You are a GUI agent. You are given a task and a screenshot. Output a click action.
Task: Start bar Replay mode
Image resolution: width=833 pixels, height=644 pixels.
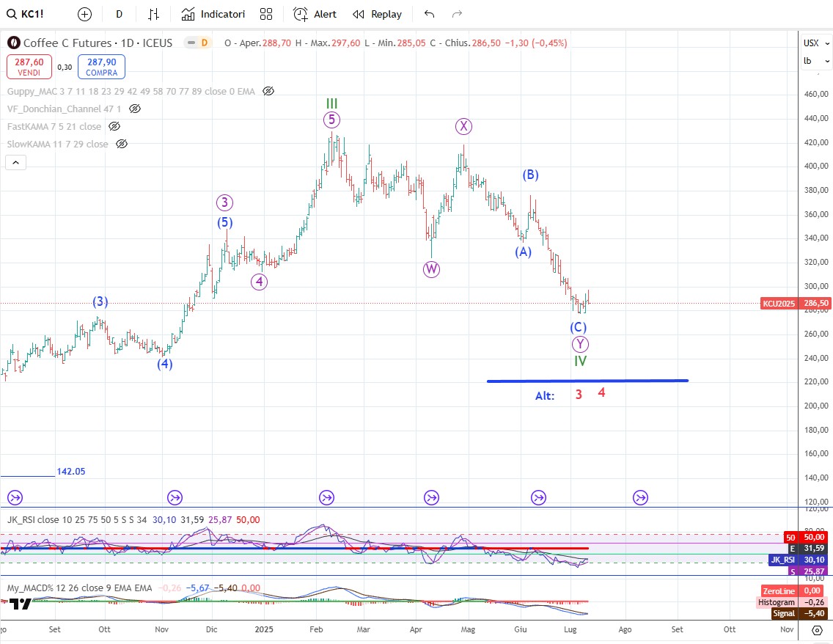click(x=377, y=14)
